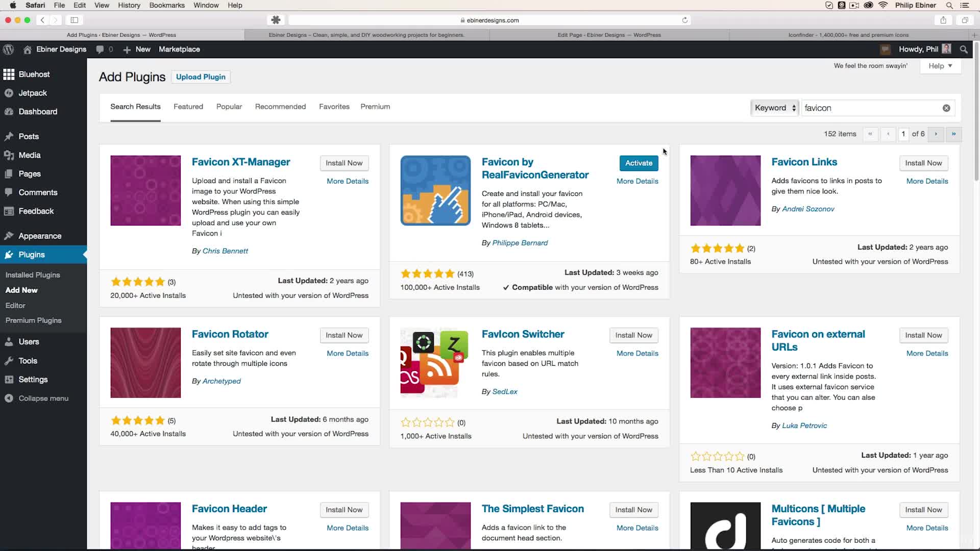The width and height of the screenshot is (980, 551).
Task: Expand the Help dropdown panel
Action: pyautogui.click(x=940, y=66)
